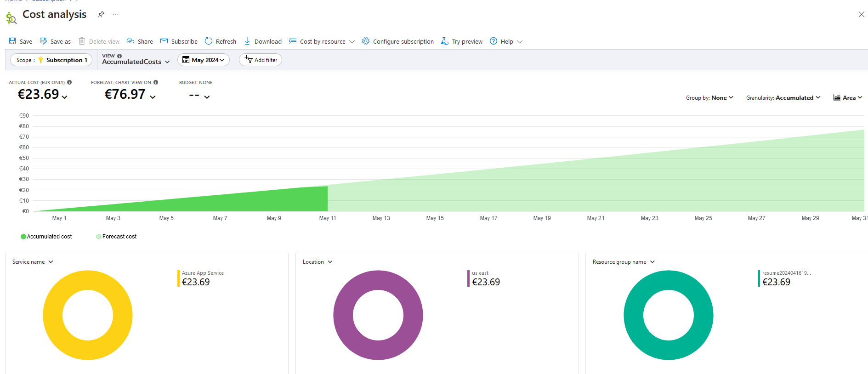This screenshot has width=868, height=374.
Task: Open Help question mark icon
Action: pos(494,41)
